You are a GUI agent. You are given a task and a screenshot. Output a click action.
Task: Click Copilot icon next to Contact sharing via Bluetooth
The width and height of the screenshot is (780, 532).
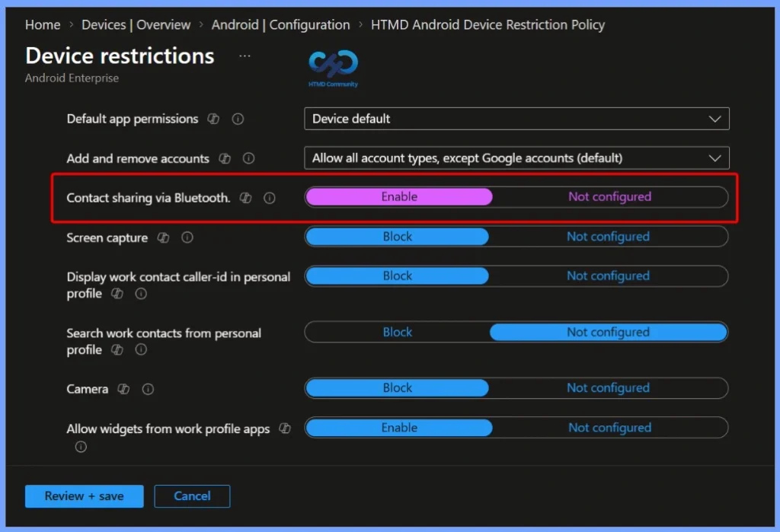(x=246, y=198)
